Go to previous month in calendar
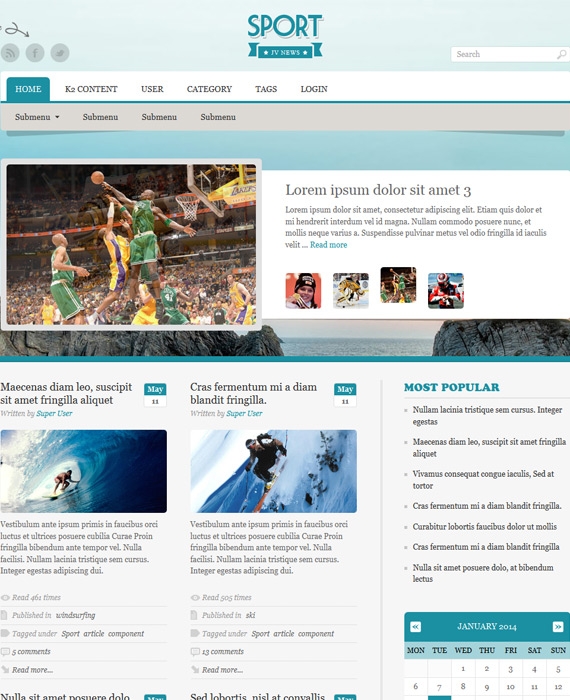This screenshot has height=700, width=570. (x=415, y=626)
